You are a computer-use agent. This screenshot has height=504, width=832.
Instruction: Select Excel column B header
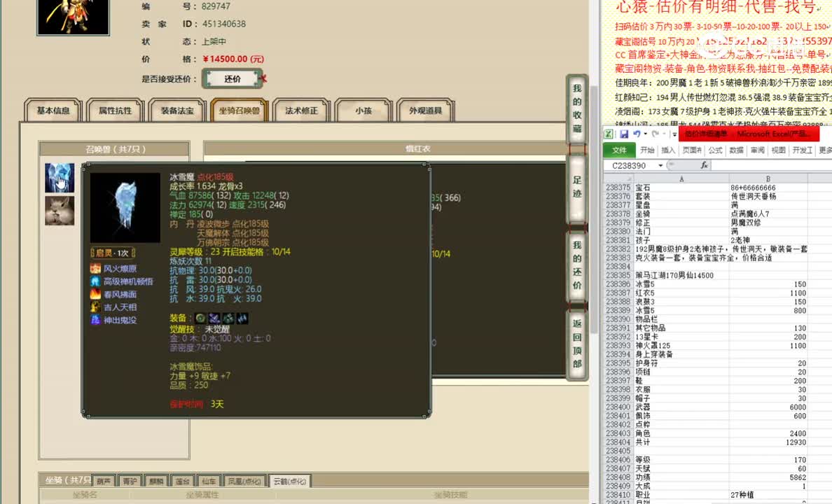click(768, 178)
